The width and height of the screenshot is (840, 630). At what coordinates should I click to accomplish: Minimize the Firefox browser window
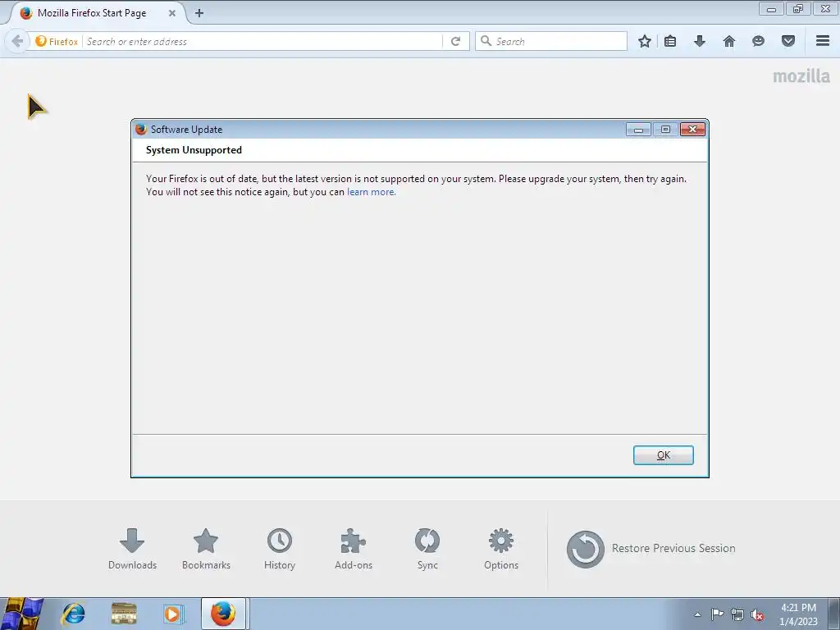click(771, 8)
